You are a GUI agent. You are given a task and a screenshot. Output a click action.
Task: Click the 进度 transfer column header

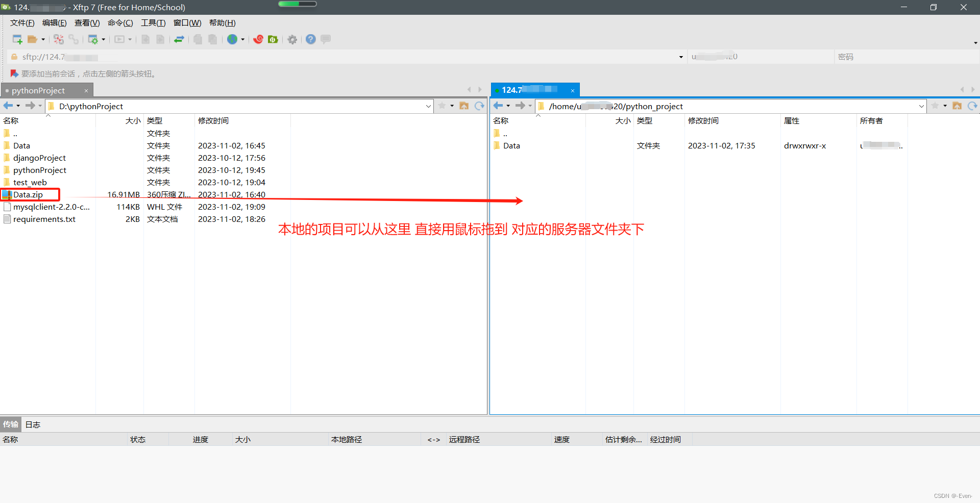tap(201, 439)
